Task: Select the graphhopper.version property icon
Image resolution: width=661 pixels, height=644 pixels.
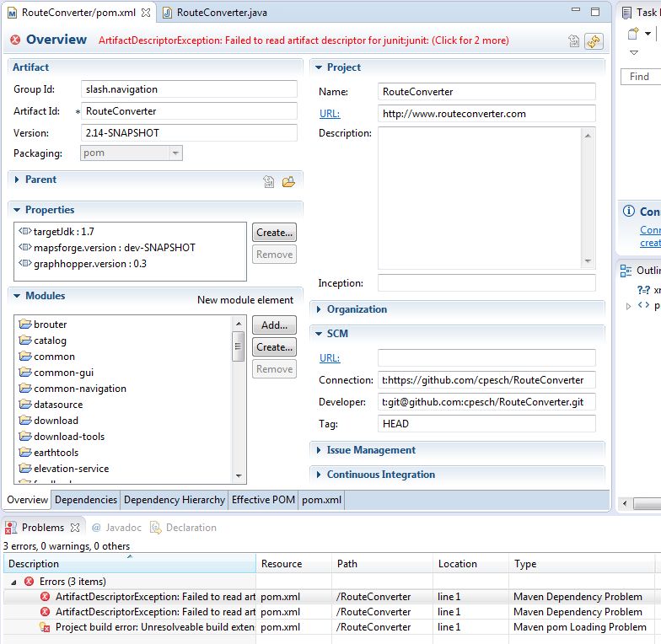Action: pos(25,263)
